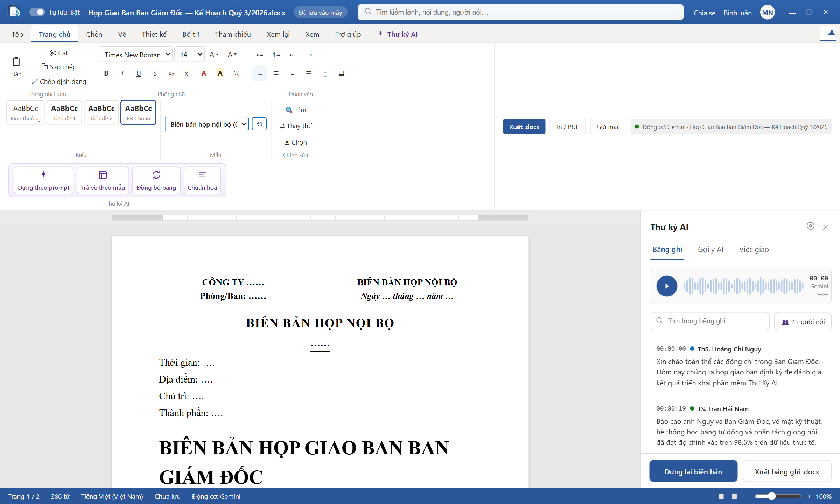Justify the paragraph text
840x504 pixels.
click(309, 73)
